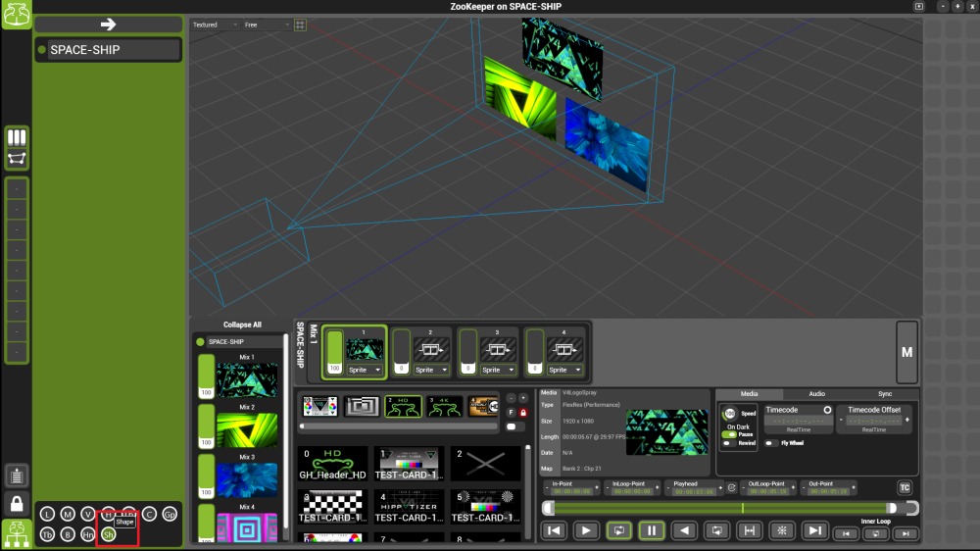Select the Tb component circle button
Screen dimensions: 980x551
click(47, 534)
